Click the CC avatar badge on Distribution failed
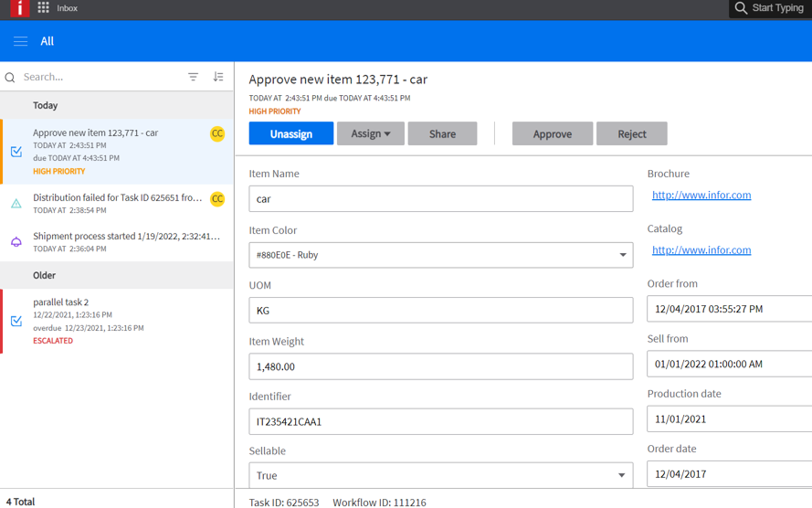 [x=217, y=198]
